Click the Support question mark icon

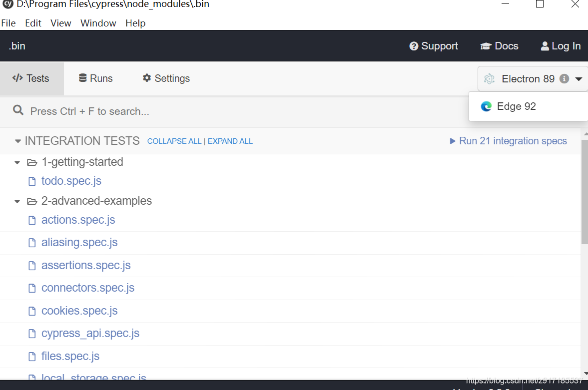[414, 46]
